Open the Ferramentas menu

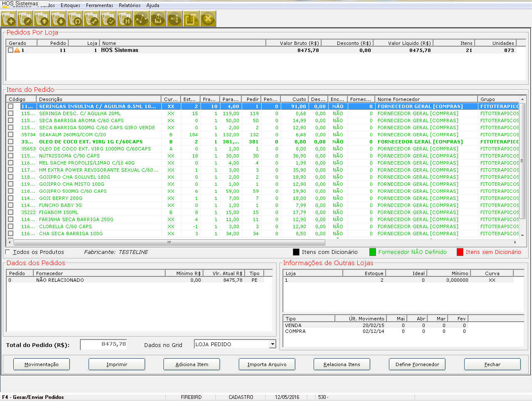coord(99,5)
